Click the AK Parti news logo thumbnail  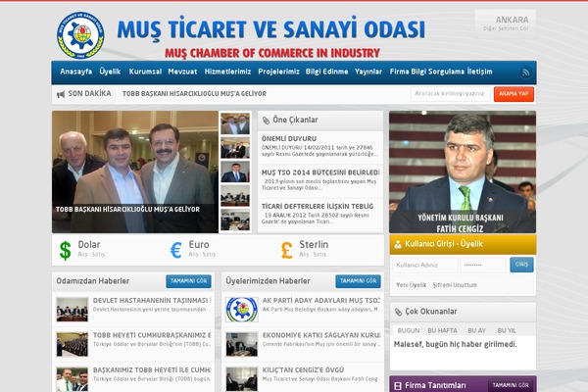click(242, 310)
